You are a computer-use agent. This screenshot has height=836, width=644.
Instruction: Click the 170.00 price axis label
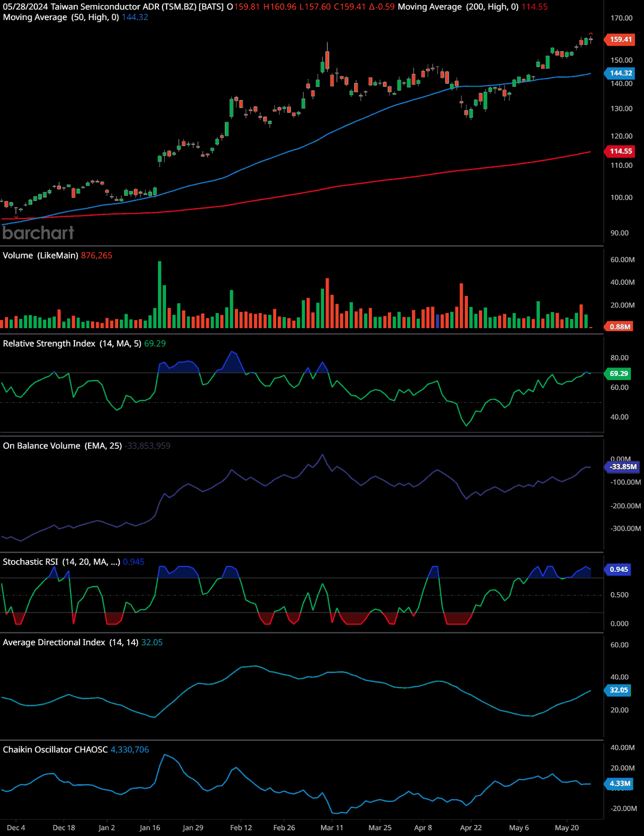(622, 18)
